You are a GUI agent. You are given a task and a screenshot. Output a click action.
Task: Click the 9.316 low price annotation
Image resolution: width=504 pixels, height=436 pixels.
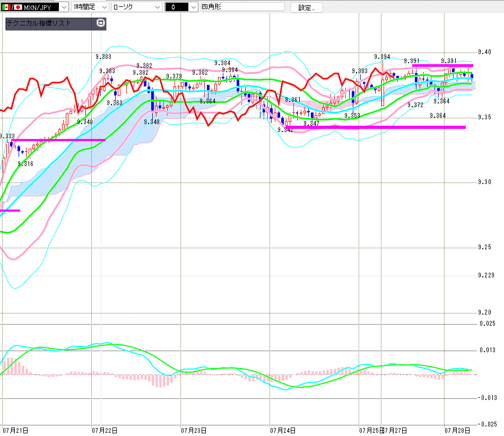click(25, 164)
